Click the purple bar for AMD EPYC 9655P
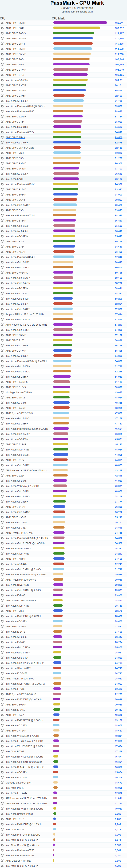The width and height of the screenshot is (127, 868). click(x=80, y=23)
